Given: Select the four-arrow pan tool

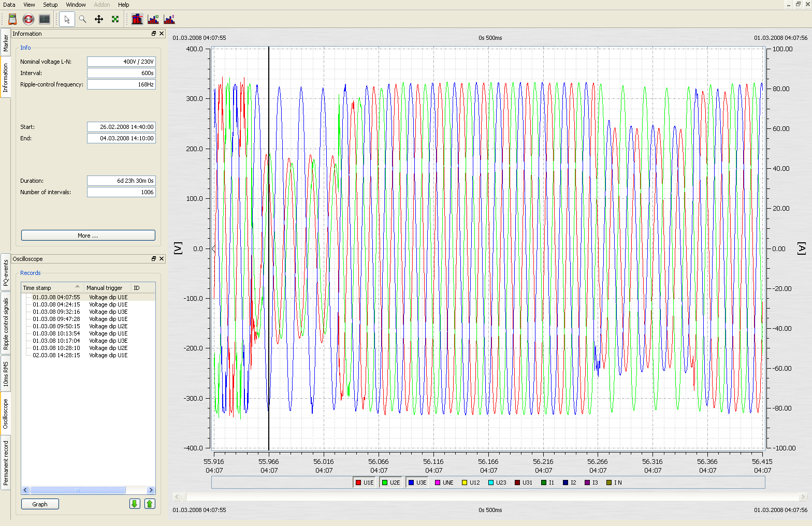Looking at the screenshot, I should click(99, 20).
